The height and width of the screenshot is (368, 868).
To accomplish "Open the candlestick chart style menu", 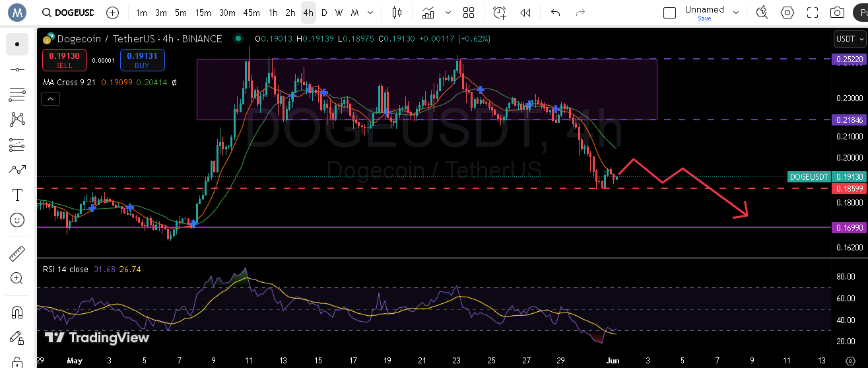I will [x=397, y=13].
